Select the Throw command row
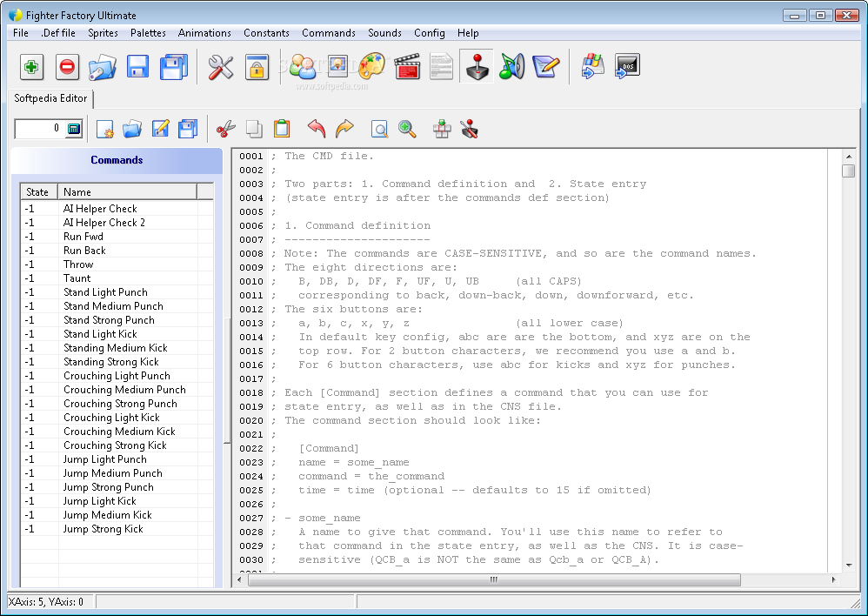The width and height of the screenshot is (868, 616). coord(117,264)
